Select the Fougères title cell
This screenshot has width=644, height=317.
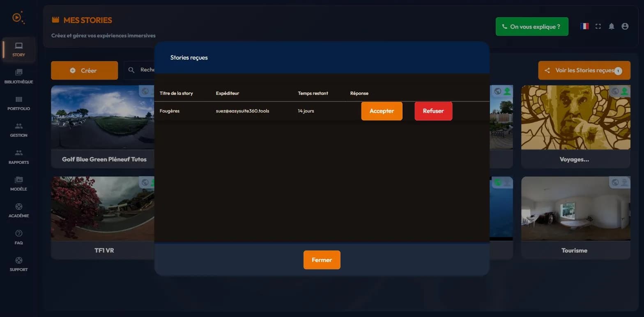(x=170, y=111)
